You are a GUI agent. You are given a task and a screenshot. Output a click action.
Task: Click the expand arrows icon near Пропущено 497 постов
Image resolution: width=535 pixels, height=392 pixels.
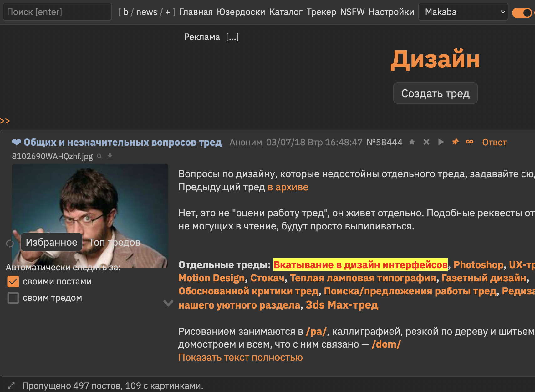click(x=11, y=386)
